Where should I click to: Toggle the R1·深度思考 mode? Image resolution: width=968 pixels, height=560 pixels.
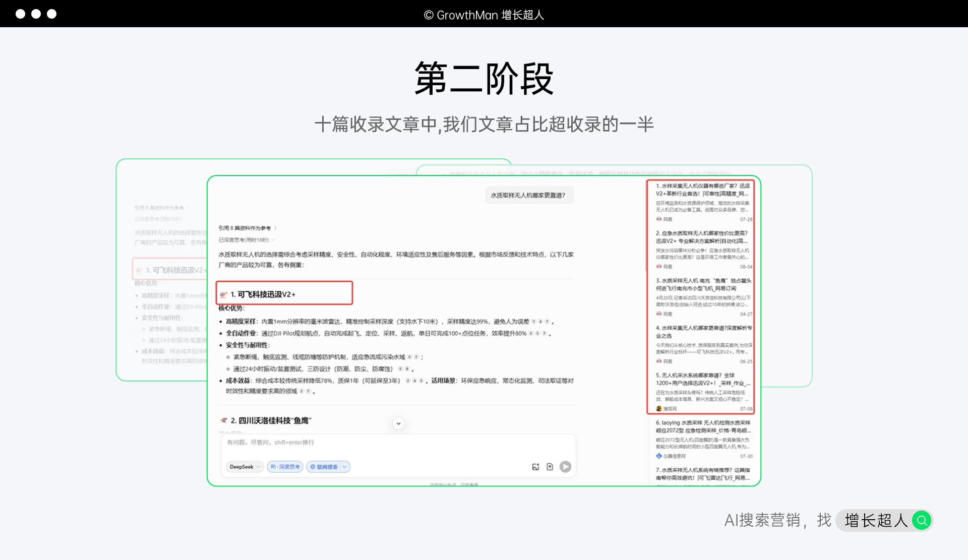(x=285, y=467)
